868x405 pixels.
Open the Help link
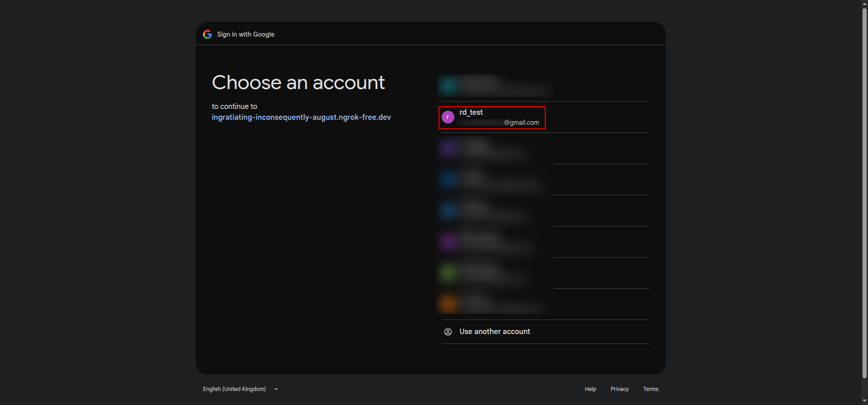click(590, 389)
